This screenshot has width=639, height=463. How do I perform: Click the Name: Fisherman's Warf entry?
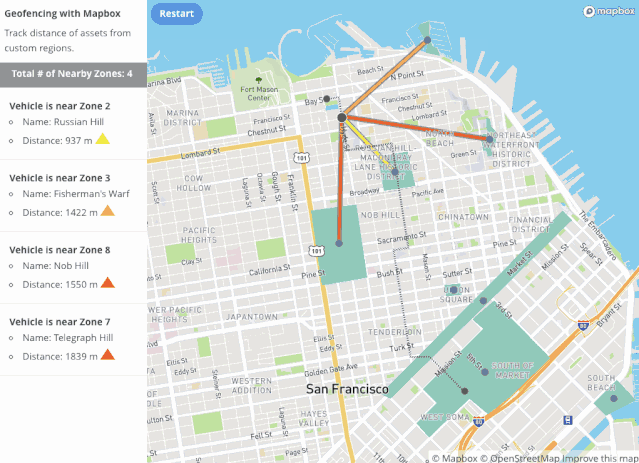click(x=76, y=194)
